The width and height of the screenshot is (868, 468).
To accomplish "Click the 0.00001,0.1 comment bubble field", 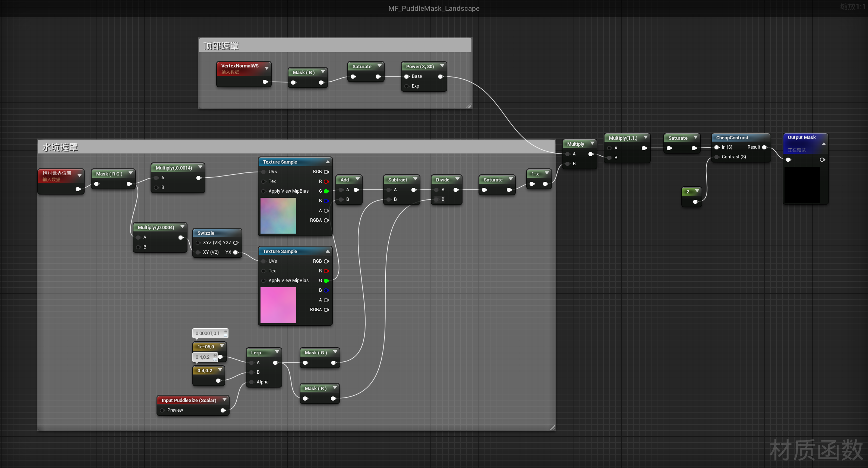I will (208, 333).
